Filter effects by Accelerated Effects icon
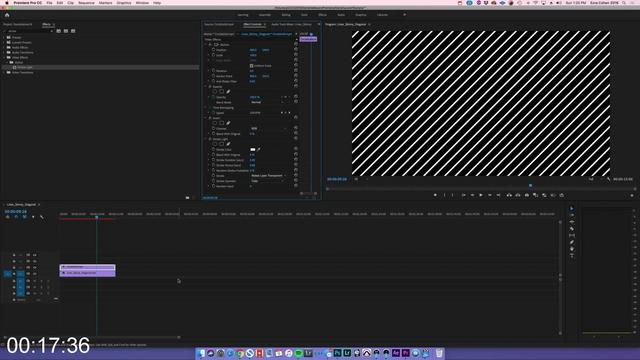640x360 pixels. [x=58, y=31]
